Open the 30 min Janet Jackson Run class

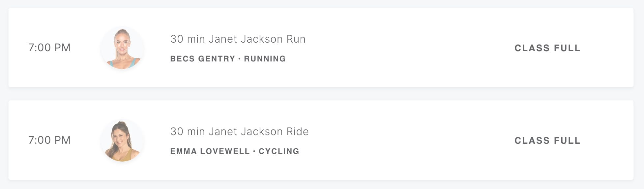pos(238,39)
